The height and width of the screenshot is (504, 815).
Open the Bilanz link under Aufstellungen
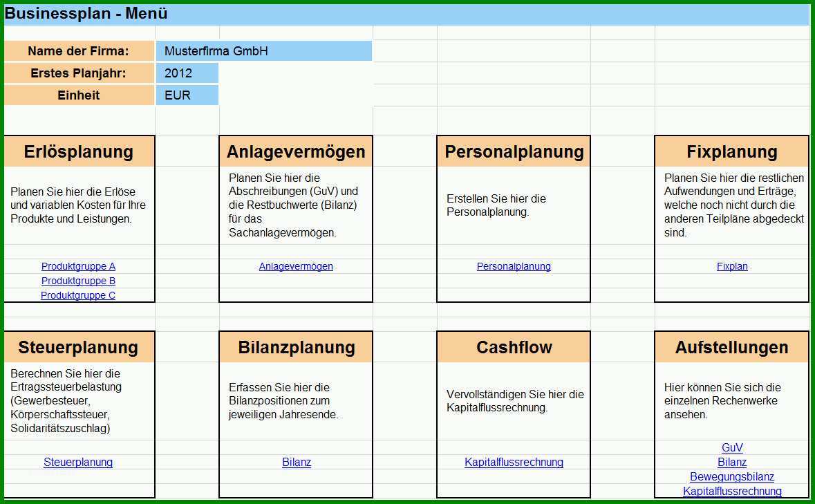pos(732,462)
